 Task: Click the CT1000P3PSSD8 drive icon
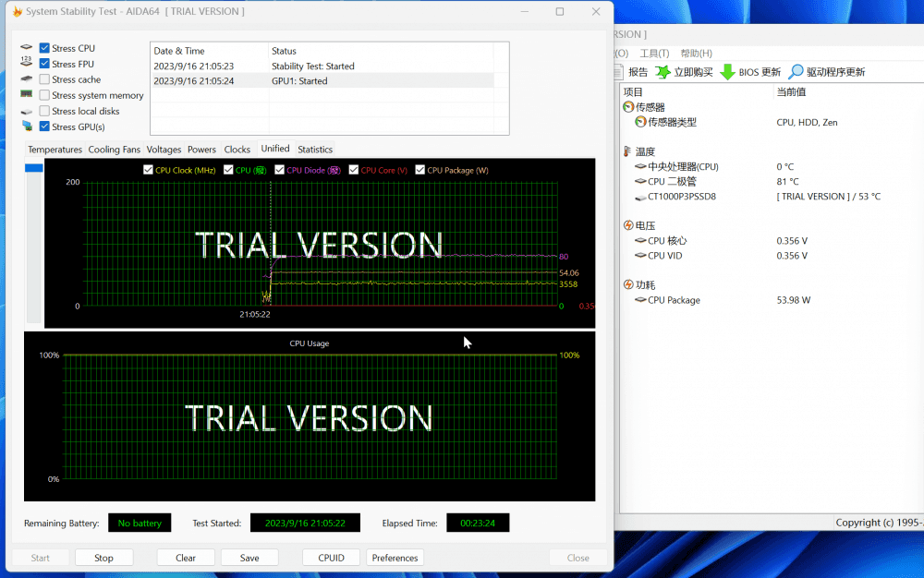(x=640, y=197)
